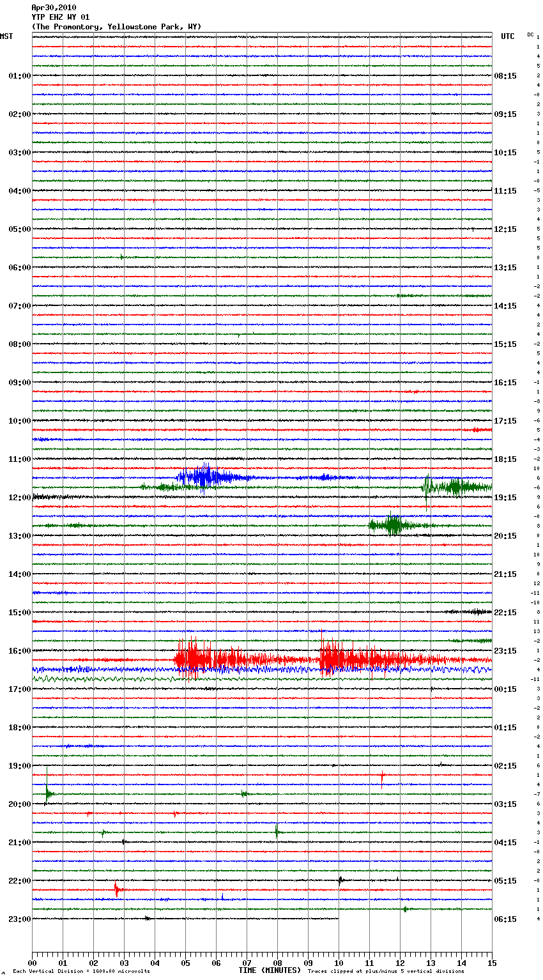Click the MST column header
This screenshot has height=980, width=543.
coord(6,36)
